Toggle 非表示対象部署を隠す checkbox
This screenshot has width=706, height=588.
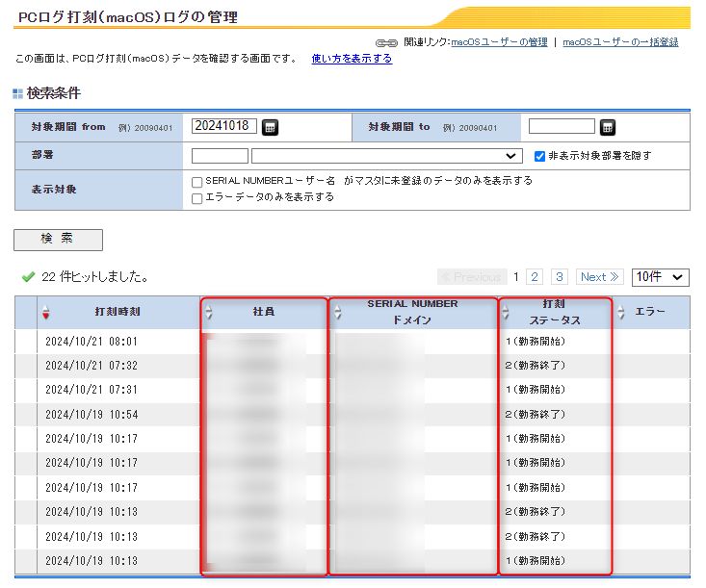point(539,156)
